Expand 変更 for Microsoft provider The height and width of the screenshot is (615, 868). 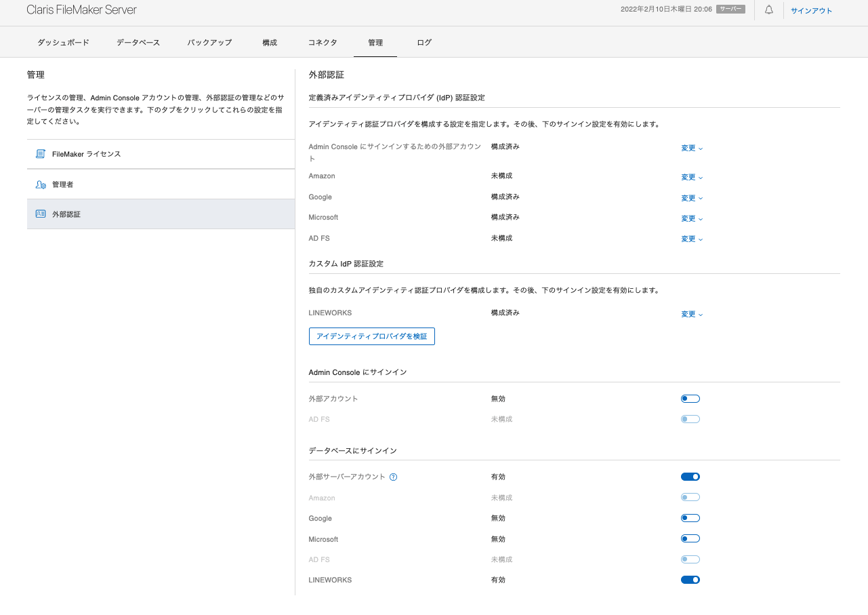[692, 218]
